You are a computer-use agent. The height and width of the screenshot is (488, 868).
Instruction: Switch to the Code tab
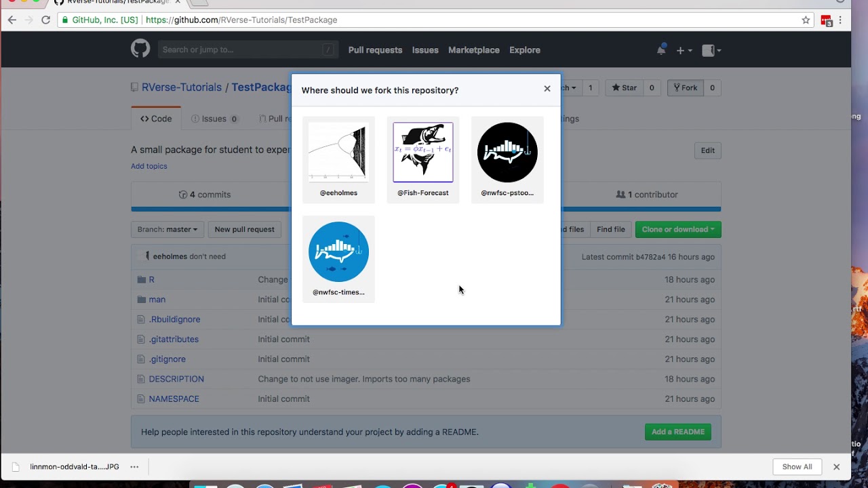pyautogui.click(x=156, y=119)
